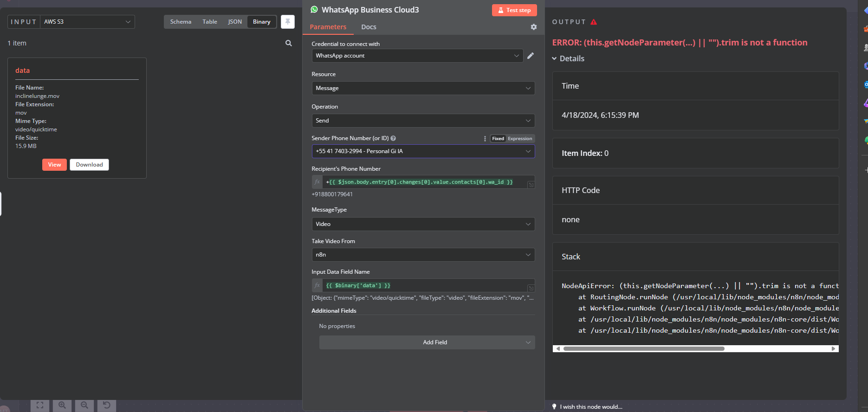The width and height of the screenshot is (868, 412).
Task: Click the 'I wish this node would...' link
Action: pos(591,407)
